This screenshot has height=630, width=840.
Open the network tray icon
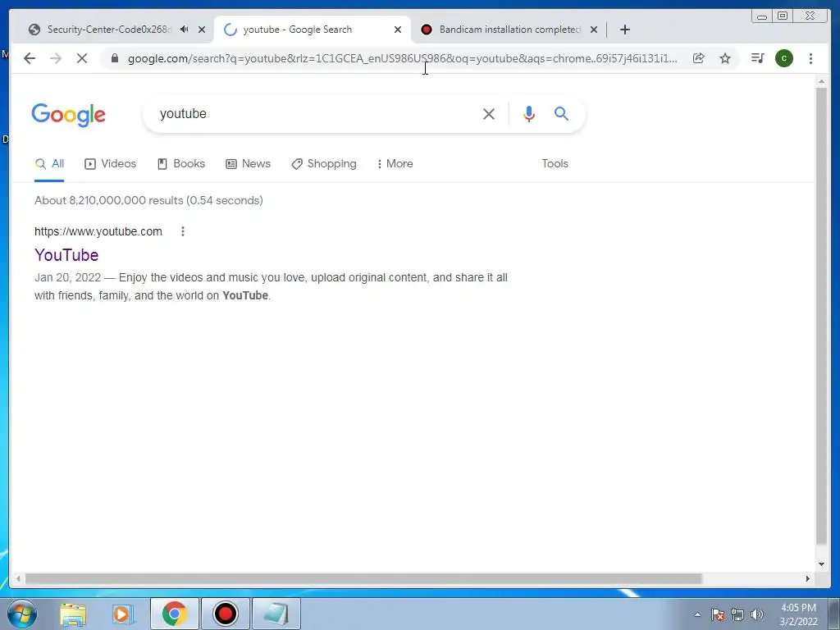tap(737, 614)
